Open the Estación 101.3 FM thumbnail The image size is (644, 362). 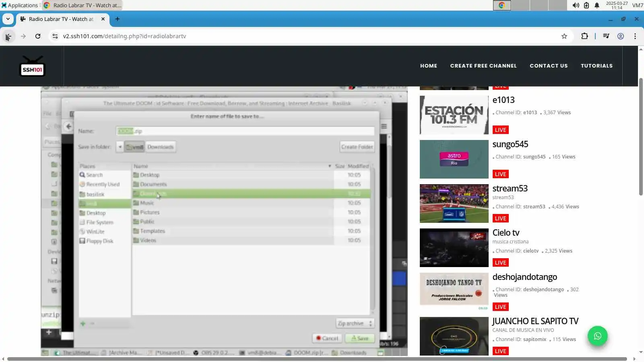(454, 115)
